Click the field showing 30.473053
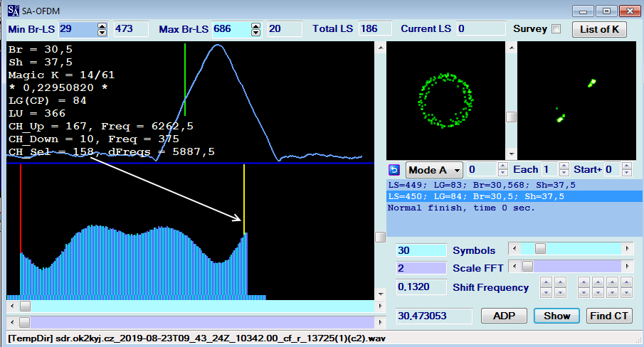Screen dimensions: 644x347 click(x=433, y=316)
